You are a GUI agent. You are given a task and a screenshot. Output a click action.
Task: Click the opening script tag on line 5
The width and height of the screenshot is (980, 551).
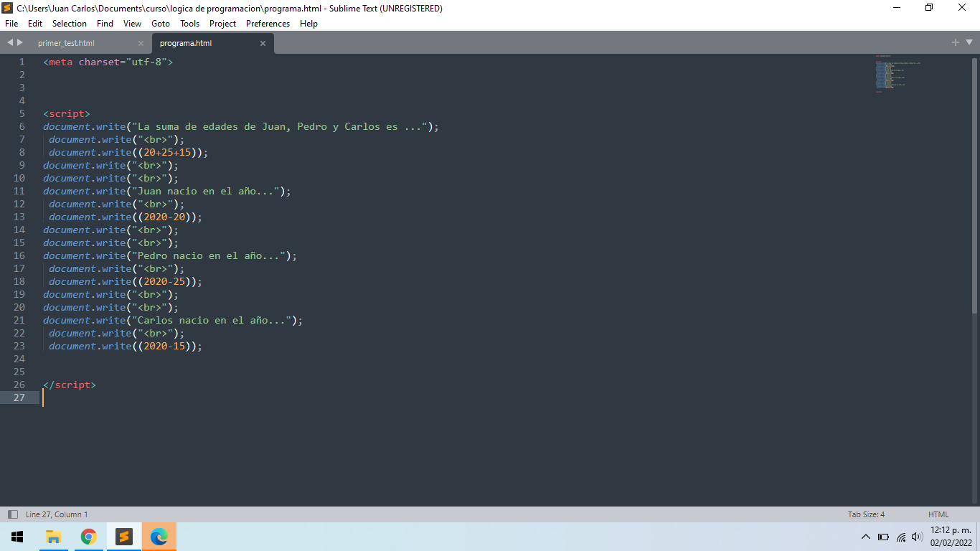[67, 113]
